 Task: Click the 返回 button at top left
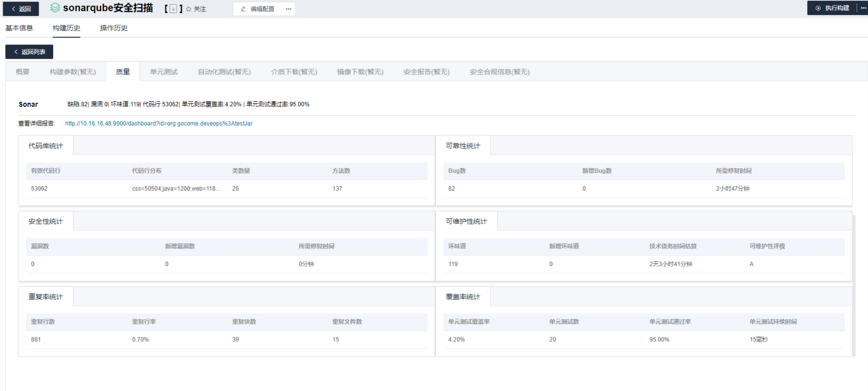pyautogui.click(x=21, y=8)
